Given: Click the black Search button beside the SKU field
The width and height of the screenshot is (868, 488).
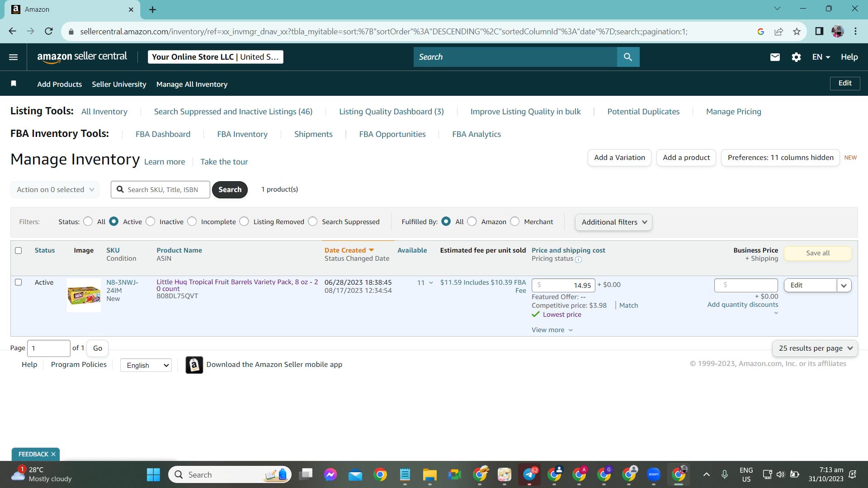Looking at the screenshot, I should click(230, 190).
